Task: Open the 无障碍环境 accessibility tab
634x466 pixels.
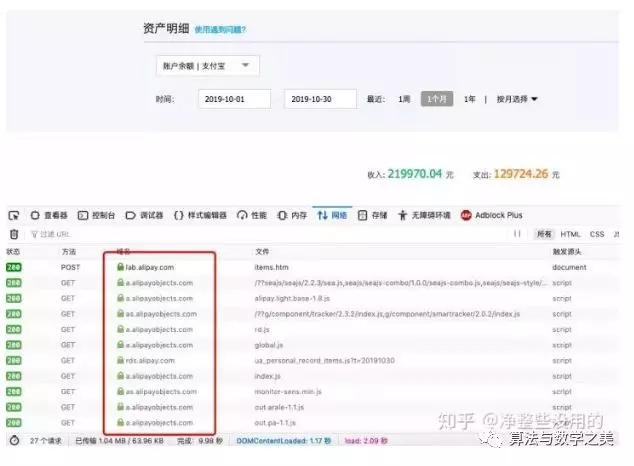Action: [424, 215]
